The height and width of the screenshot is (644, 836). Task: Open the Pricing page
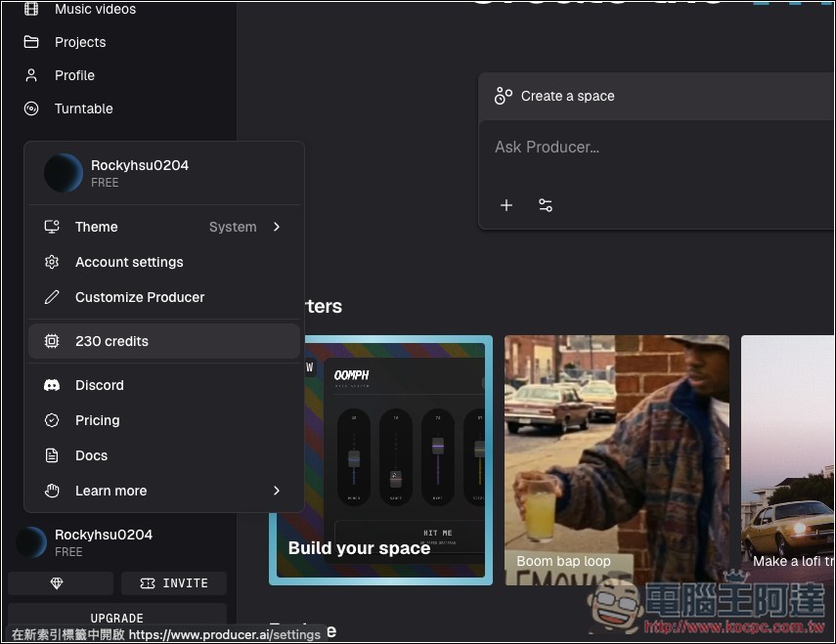(x=164, y=420)
